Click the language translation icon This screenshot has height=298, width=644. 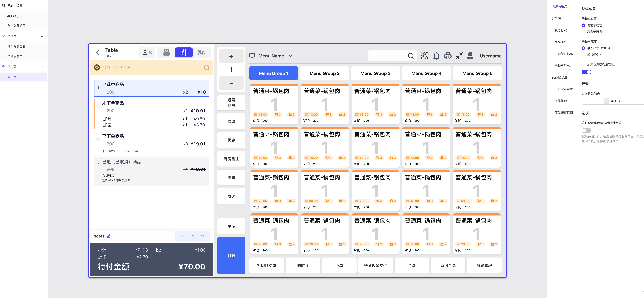(x=425, y=56)
